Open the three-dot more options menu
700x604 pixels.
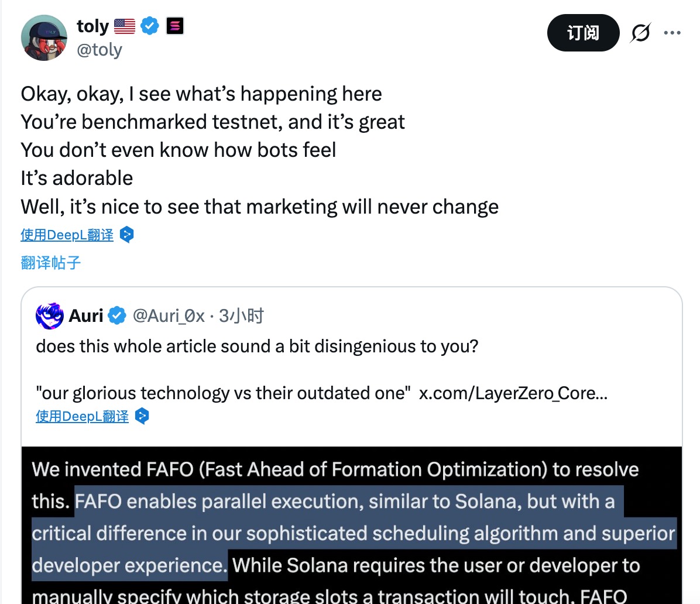coord(672,33)
